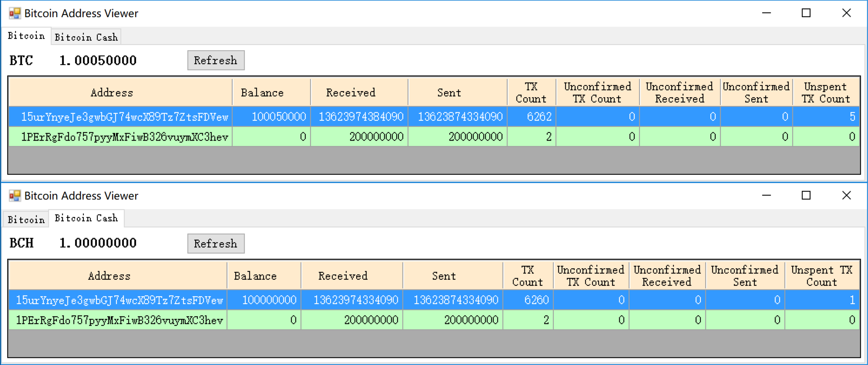Click TX count 6262 in the BTC table
The image size is (868, 365).
click(531, 117)
